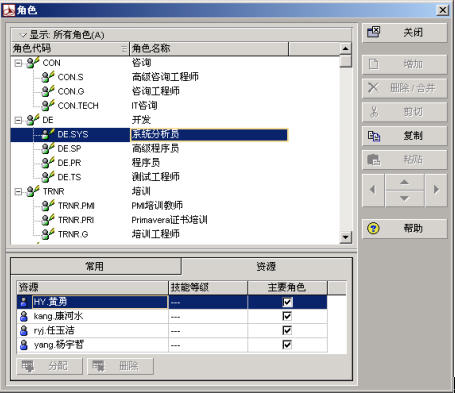Click the role icon next to TRNR
Image resolution: width=455 pixels, height=393 pixels.
(33, 191)
